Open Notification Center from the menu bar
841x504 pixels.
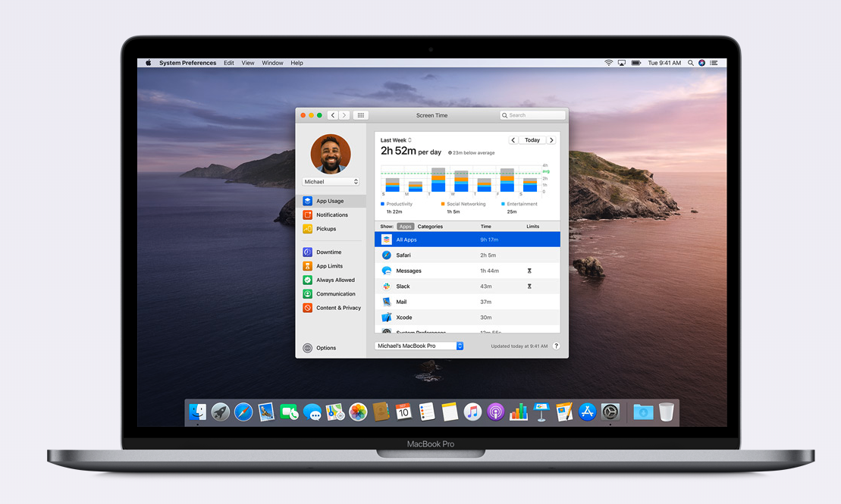(714, 63)
